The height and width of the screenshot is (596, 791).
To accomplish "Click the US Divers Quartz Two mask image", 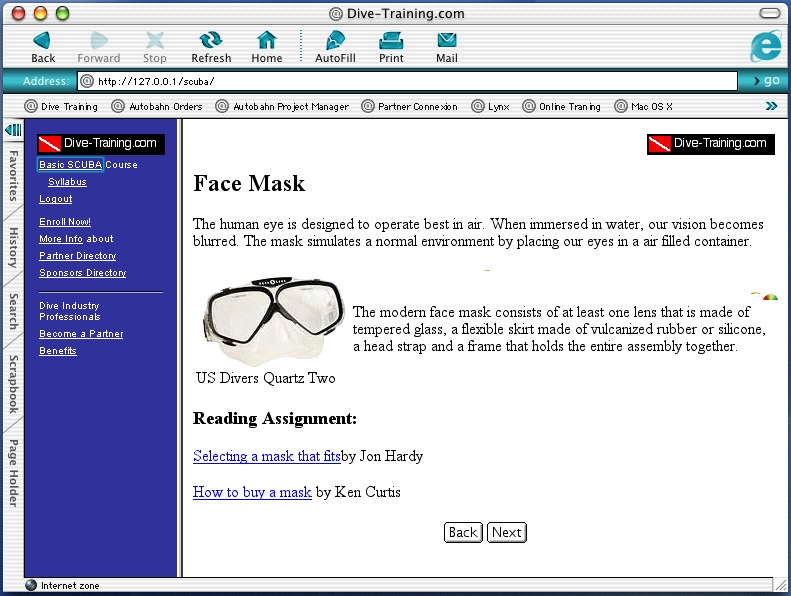I will (273, 320).
